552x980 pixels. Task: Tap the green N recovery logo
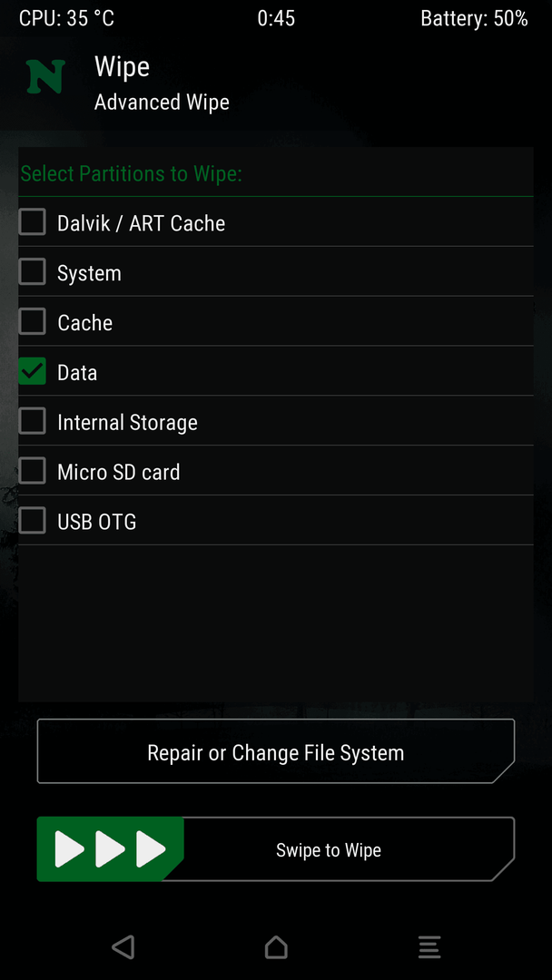[x=45, y=76]
